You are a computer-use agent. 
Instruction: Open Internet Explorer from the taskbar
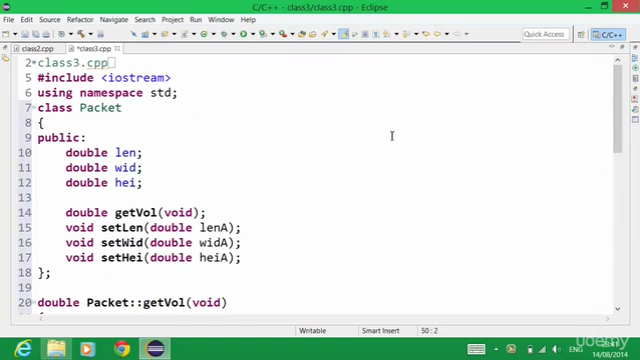point(23,349)
